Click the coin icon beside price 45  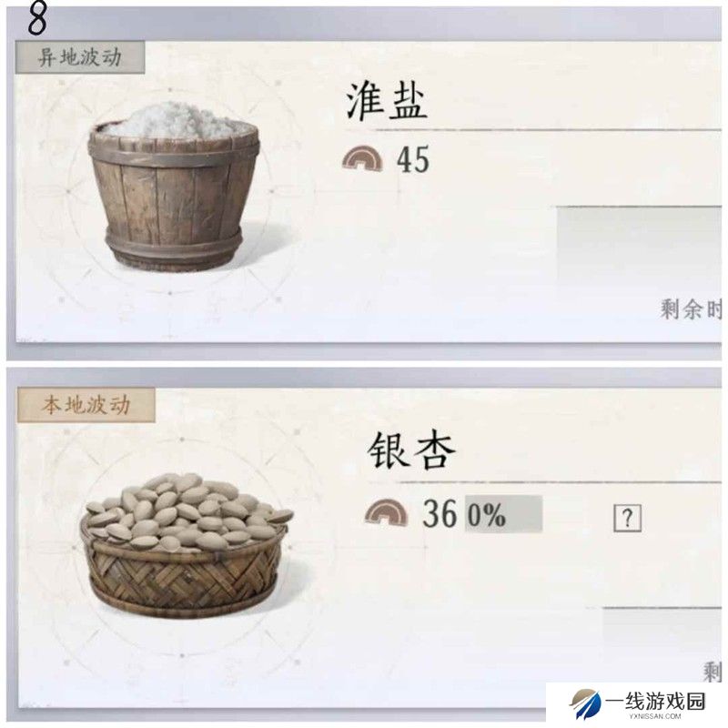362,159
